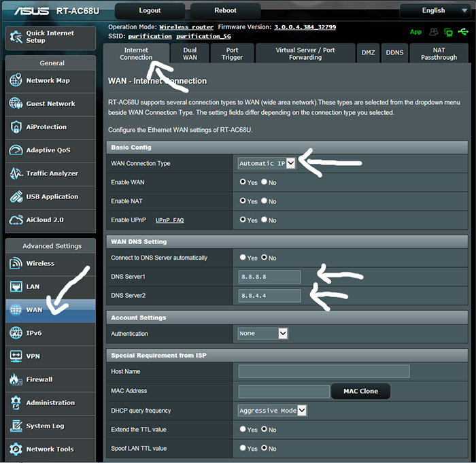Go to the AiProtection section
Viewport: 476px width, 463px height.
click(x=46, y=127)
